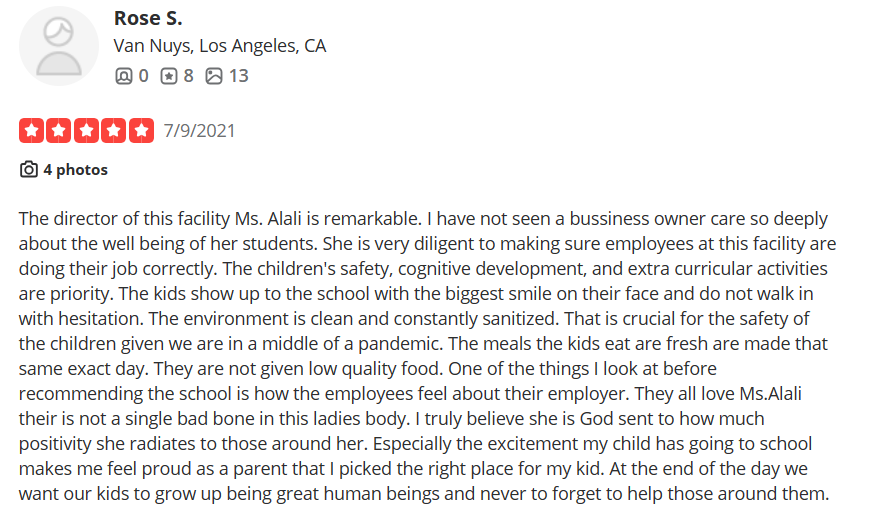Click the review count number 8
This screenshot has width=872, height=510.
click(x=189, y=76)
